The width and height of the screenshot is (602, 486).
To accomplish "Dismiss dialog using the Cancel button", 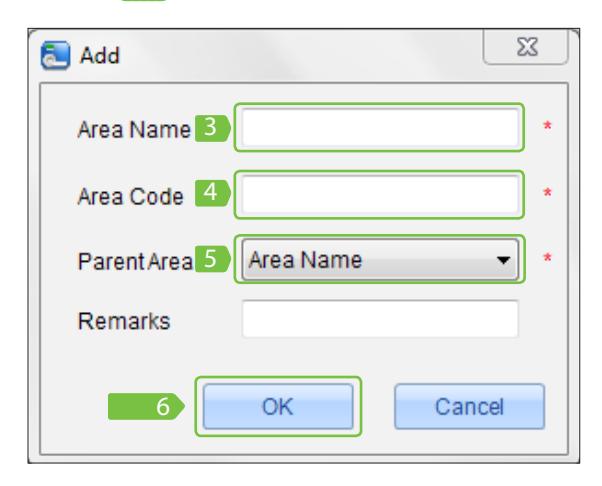I will (469, 407).
